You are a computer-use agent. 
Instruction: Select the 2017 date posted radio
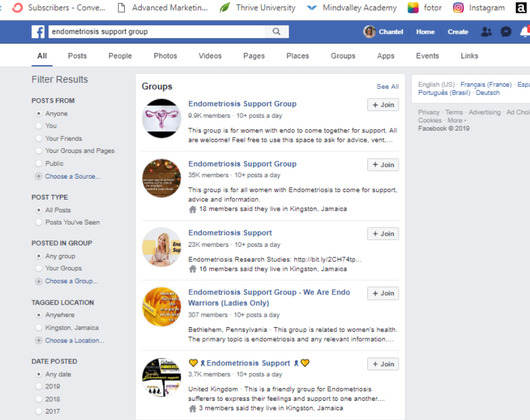click(x=38, y=411)
